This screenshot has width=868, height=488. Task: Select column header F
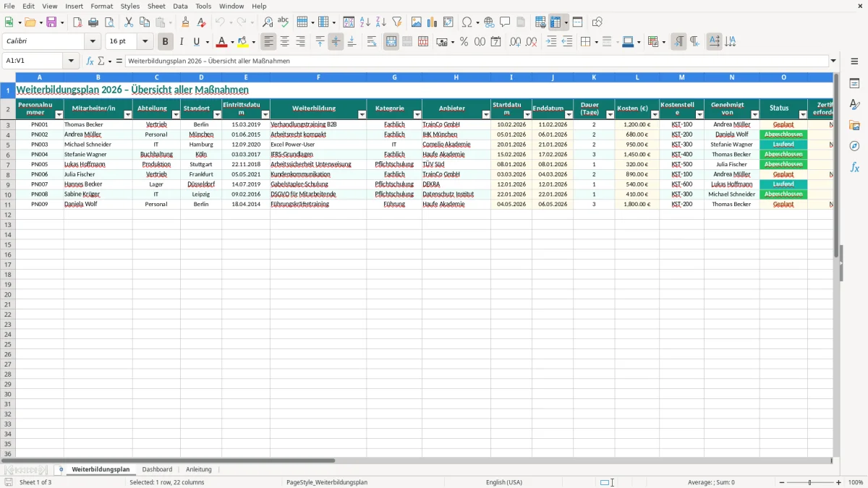[318, 77]
